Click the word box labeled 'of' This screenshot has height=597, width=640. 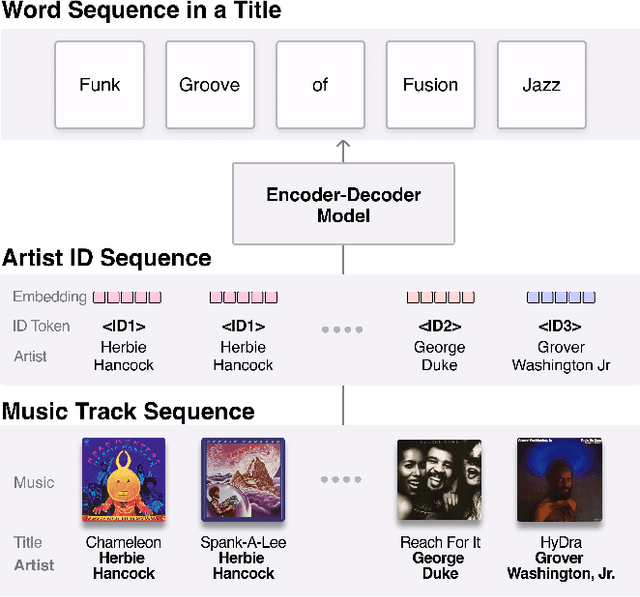coord(320,85)
